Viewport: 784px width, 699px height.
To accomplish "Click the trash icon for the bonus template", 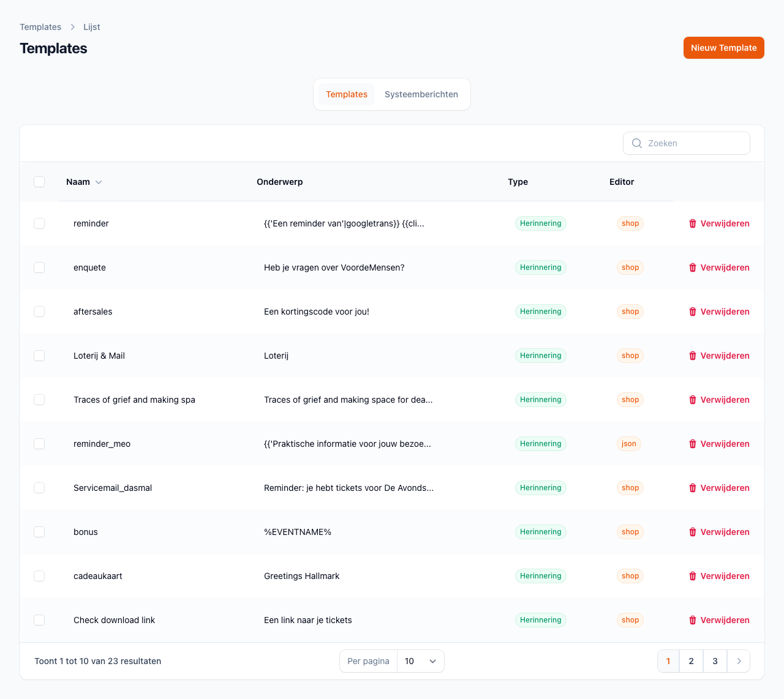I will pyautogui.click(x=693, y=532).
